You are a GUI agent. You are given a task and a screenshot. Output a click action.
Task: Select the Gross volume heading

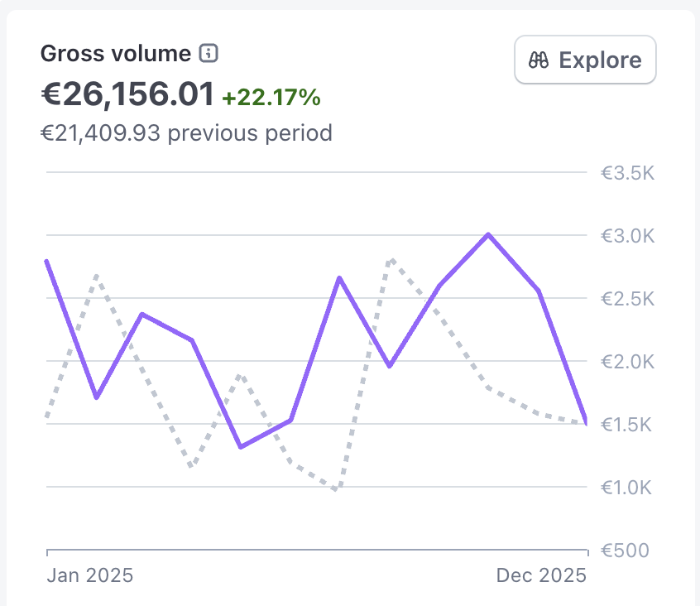pyautogui.click(x=116, y=54)
